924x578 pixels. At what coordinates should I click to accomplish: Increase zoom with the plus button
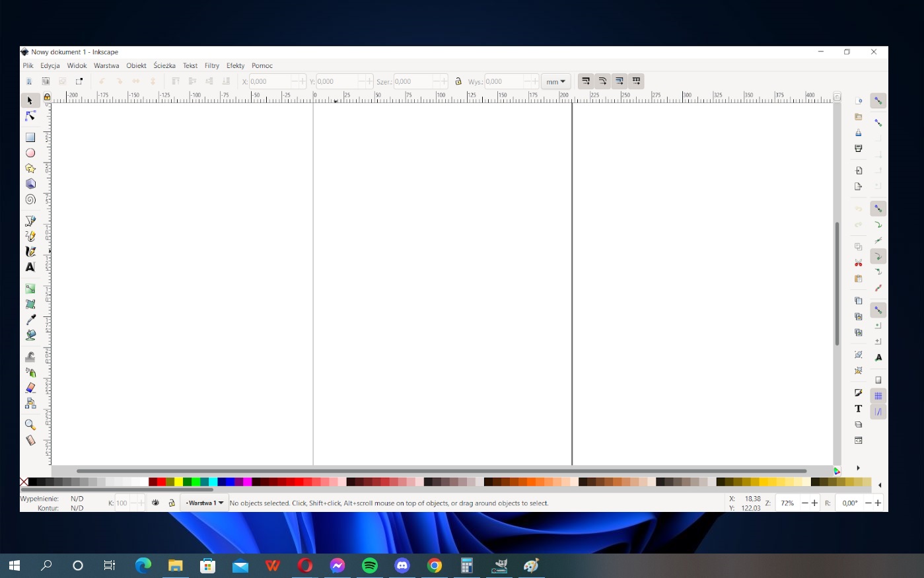coord(814,503)
